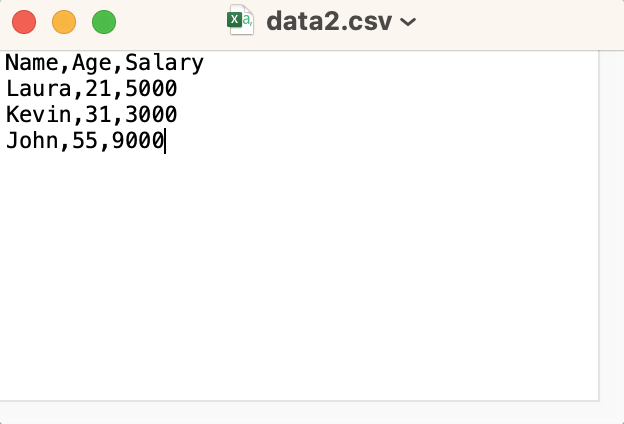Click the Age header text
The width and height of the screenshot is (624, 424).
91,63
